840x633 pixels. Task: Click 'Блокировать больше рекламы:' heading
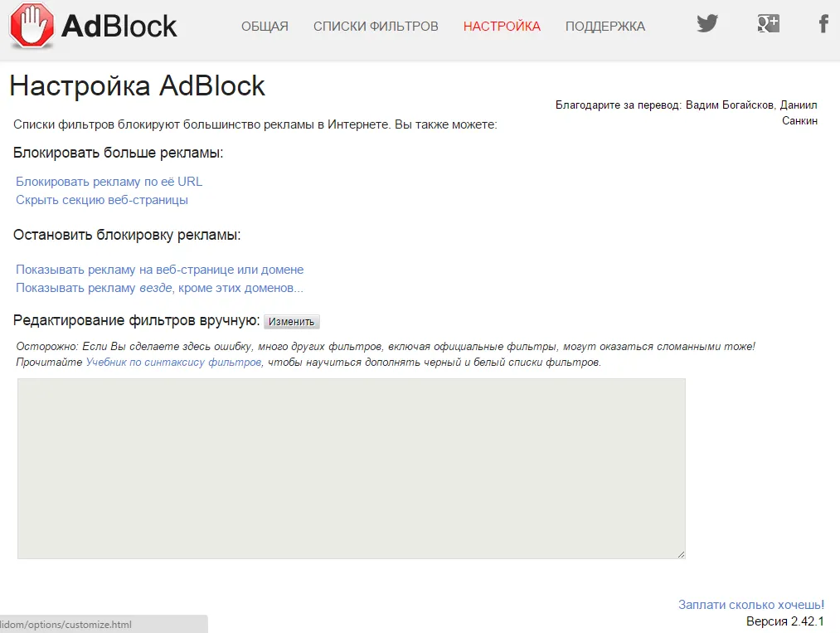click(118, 153)
